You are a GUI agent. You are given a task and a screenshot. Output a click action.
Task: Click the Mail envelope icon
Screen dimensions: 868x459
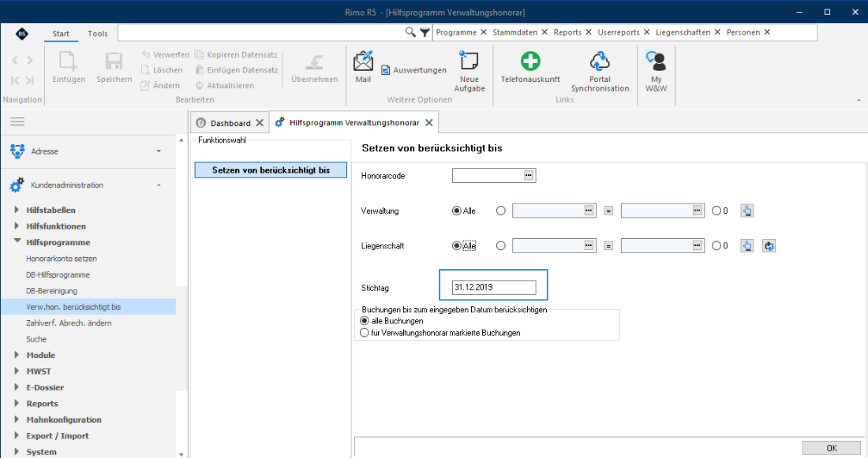click(x=363, y=61)
